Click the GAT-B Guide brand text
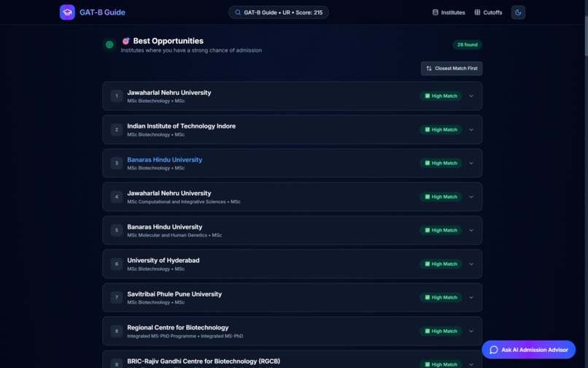 point(102,12)
